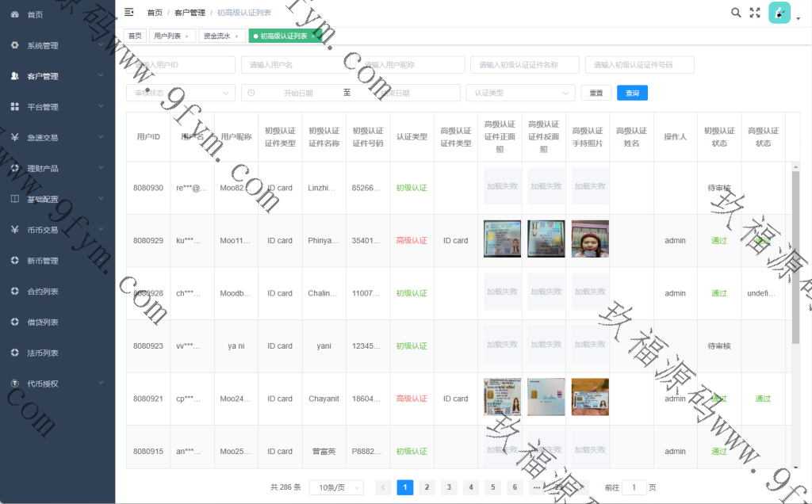
Task: Expand 客户管理 menu in the sidebar
Action: 57,77
